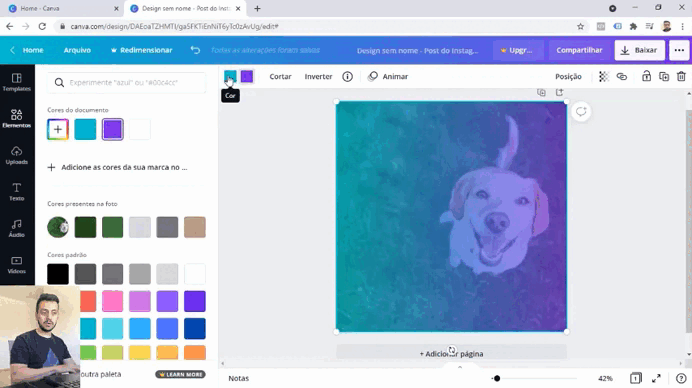
Task: Pick the black default color swatch
Action: coord(58,274)
